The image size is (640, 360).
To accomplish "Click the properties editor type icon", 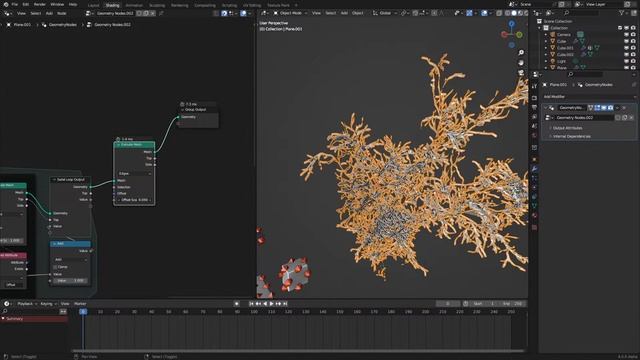I will 536,74.
